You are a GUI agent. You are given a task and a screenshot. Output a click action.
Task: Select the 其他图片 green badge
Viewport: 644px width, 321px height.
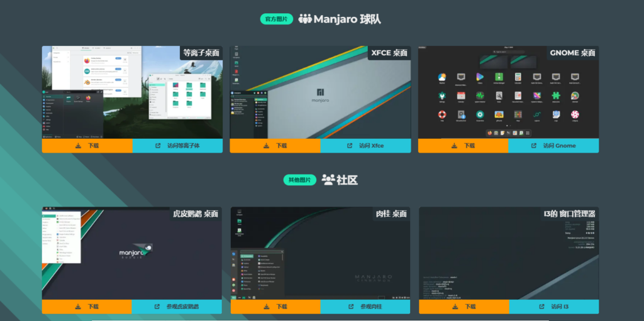[x=299, y=180]
